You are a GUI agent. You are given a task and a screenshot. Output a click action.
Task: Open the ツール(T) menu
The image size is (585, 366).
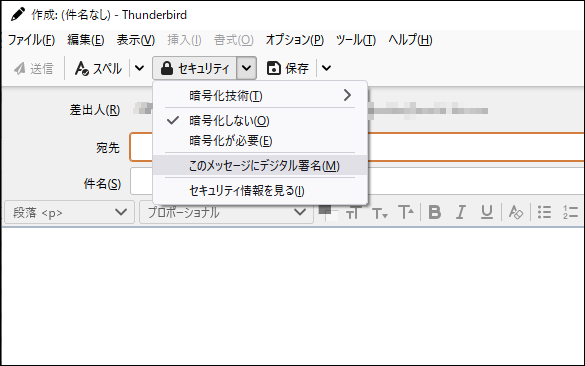pyautogui.click(x=356, y=40)
